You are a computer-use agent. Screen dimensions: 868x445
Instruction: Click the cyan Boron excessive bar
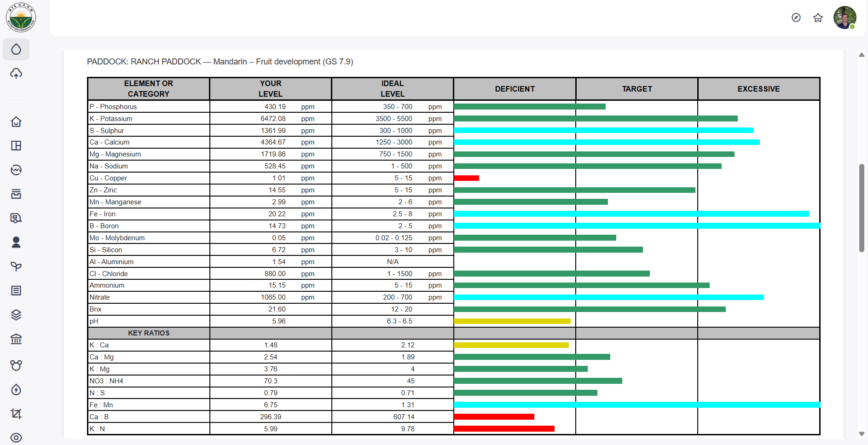[637, 226]
